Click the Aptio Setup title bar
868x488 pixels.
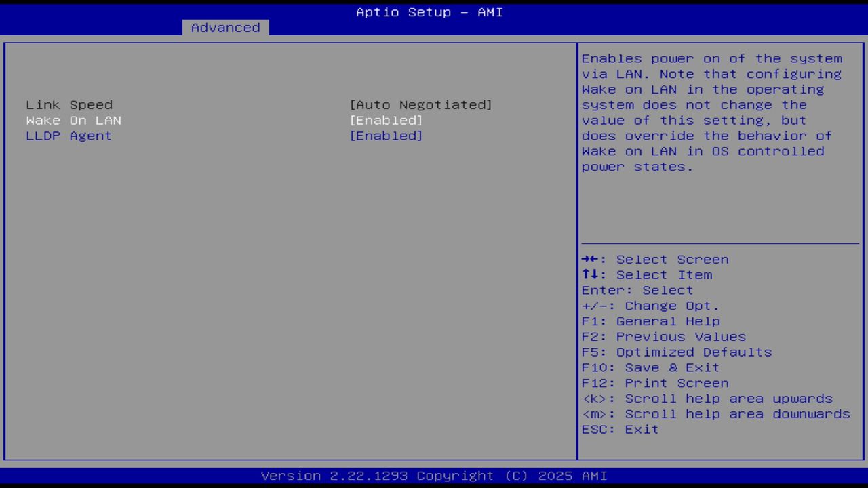click(x=429, y=12)
